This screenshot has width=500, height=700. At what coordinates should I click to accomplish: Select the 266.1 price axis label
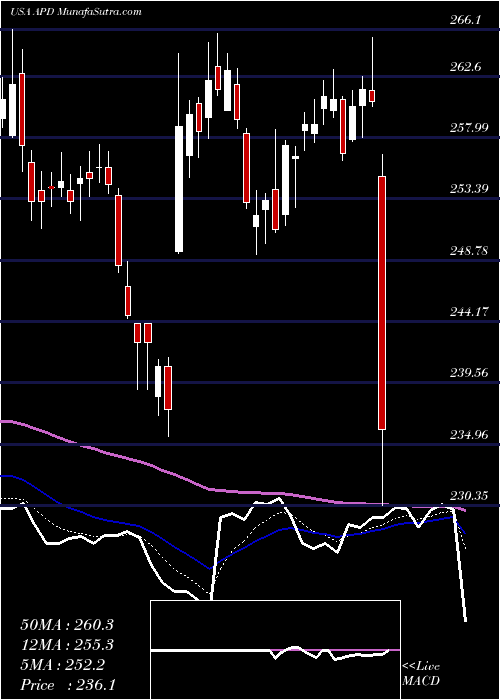click(x=464, y=20)
